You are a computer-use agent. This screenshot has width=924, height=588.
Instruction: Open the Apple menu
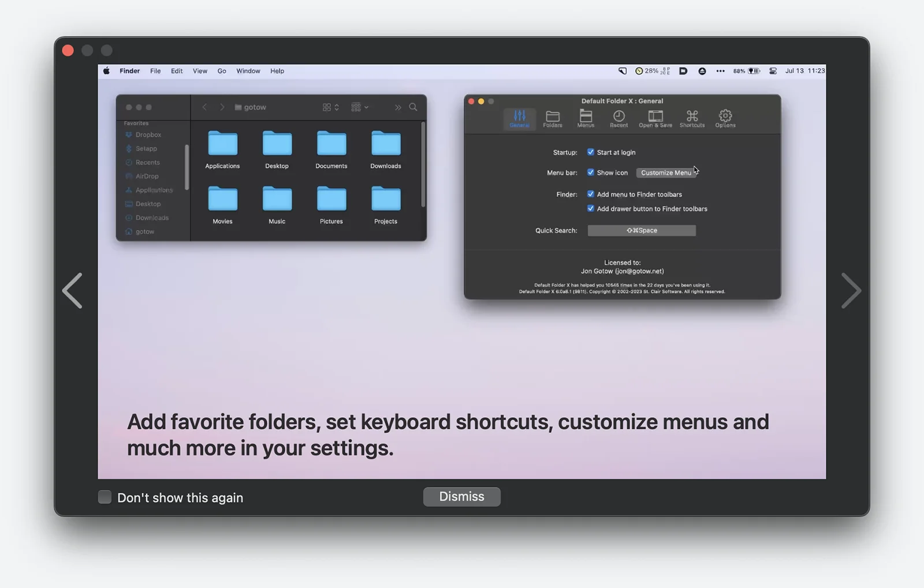[106, 71]
